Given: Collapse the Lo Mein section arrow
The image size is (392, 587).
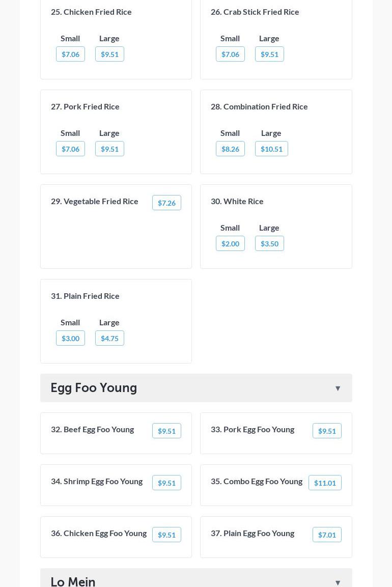Looking at the screenshot, I should pos(338,582).
